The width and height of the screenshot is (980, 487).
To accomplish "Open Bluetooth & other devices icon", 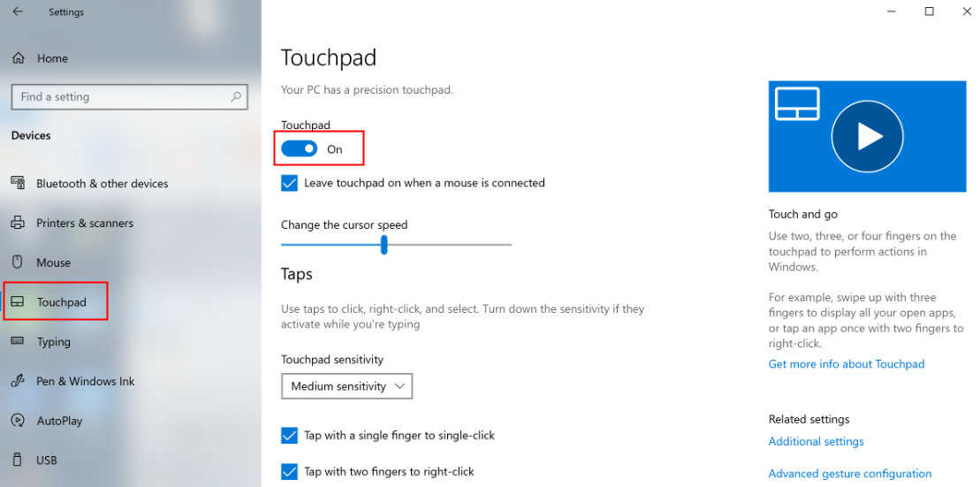I will (x=18, y=183).
